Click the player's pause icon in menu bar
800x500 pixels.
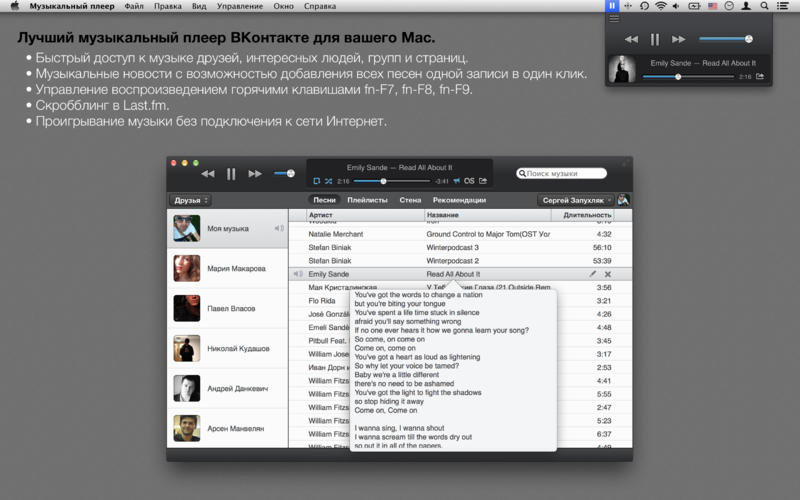click(x=612, y=6)
